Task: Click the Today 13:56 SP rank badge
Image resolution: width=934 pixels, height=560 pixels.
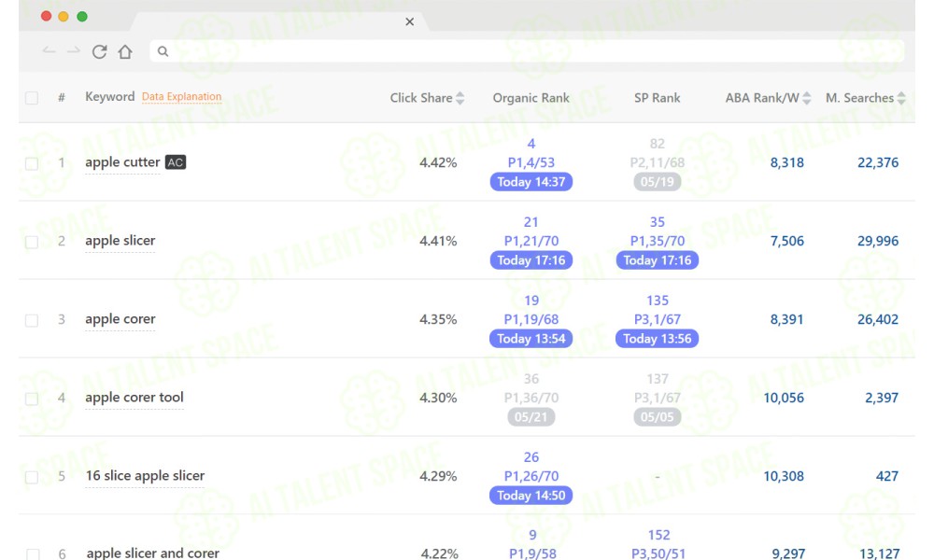Action: click(657, 339)
